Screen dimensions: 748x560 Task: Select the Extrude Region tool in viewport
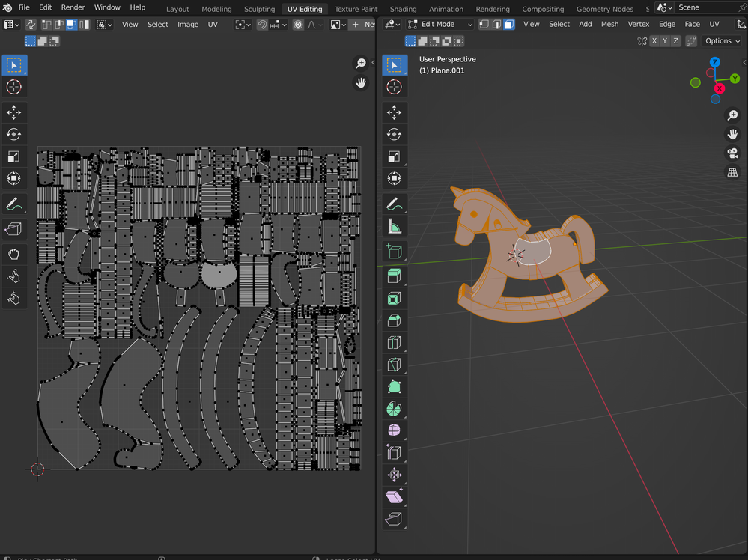(394, 276)
